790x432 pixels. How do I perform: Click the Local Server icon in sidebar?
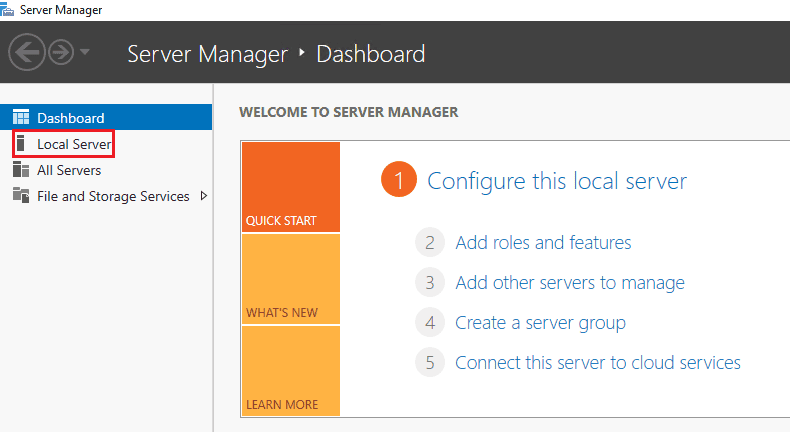pyautogui.click(x=21, y=144)
